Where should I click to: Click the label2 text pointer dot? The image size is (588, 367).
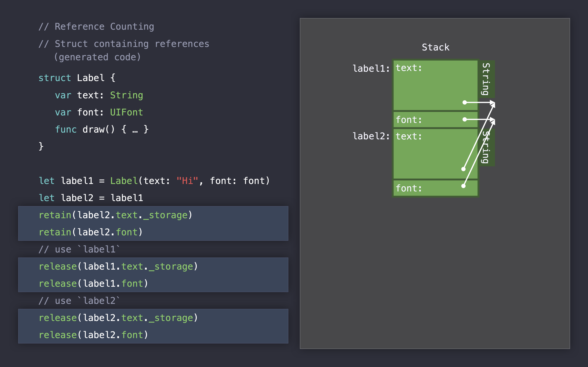coord(463,169)
